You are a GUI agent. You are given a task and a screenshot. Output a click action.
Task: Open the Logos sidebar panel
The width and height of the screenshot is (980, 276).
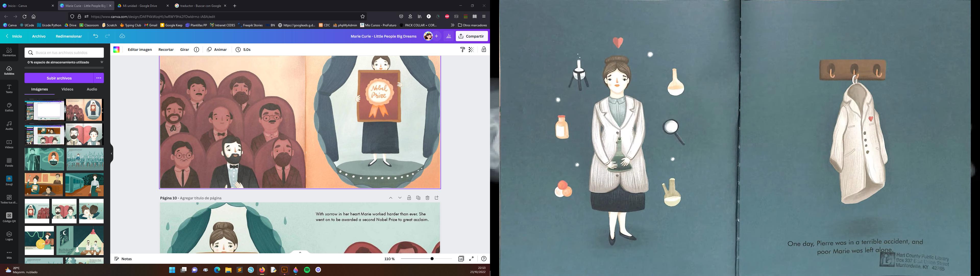click(9, 236)
